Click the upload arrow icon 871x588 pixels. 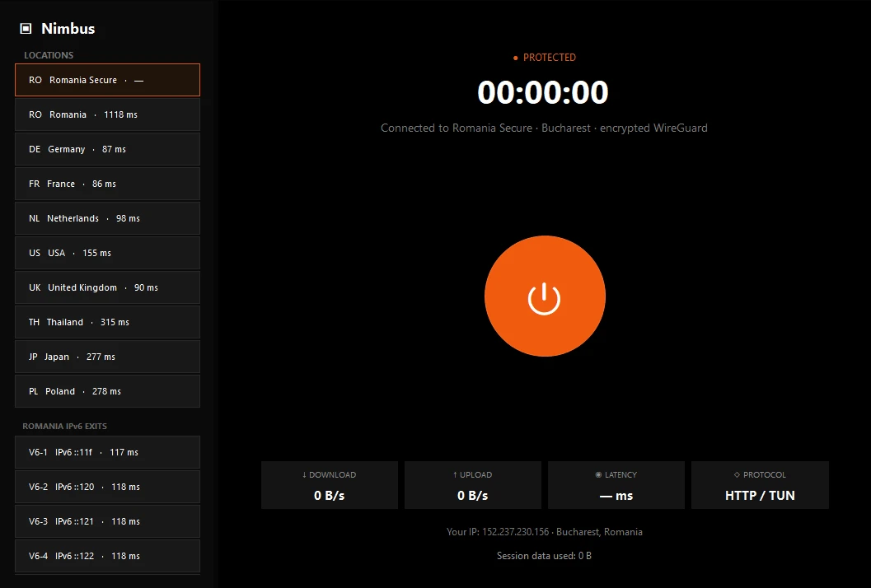click(455, 474)
